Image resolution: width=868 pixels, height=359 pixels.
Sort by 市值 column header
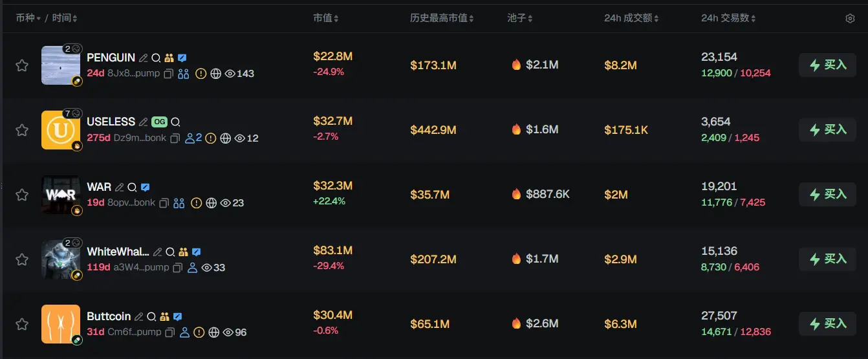click(325, 18)
